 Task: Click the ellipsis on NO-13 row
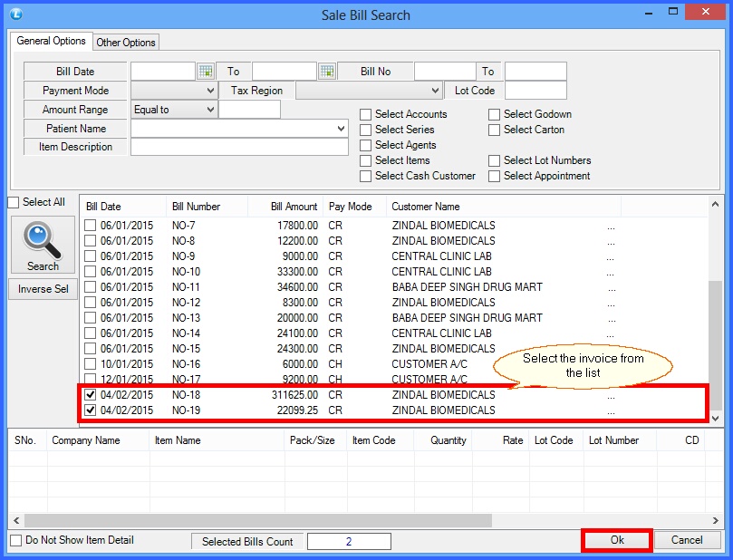pos(612,320)
